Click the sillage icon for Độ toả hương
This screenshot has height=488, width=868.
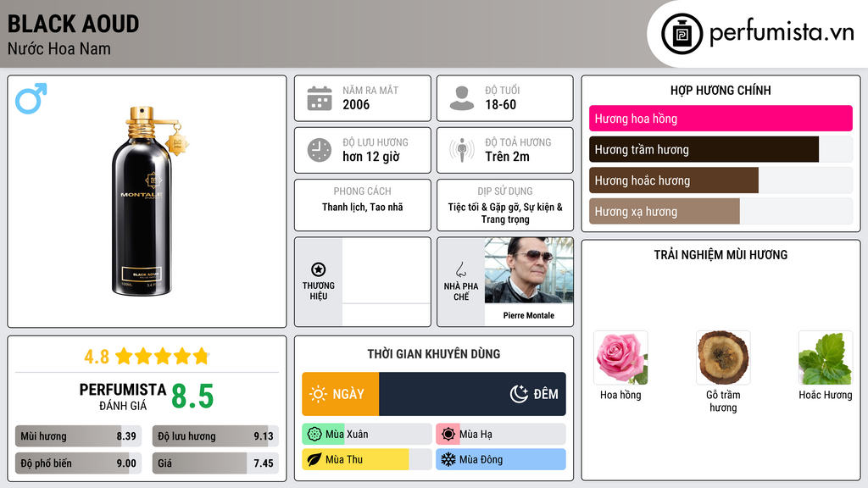462,150
